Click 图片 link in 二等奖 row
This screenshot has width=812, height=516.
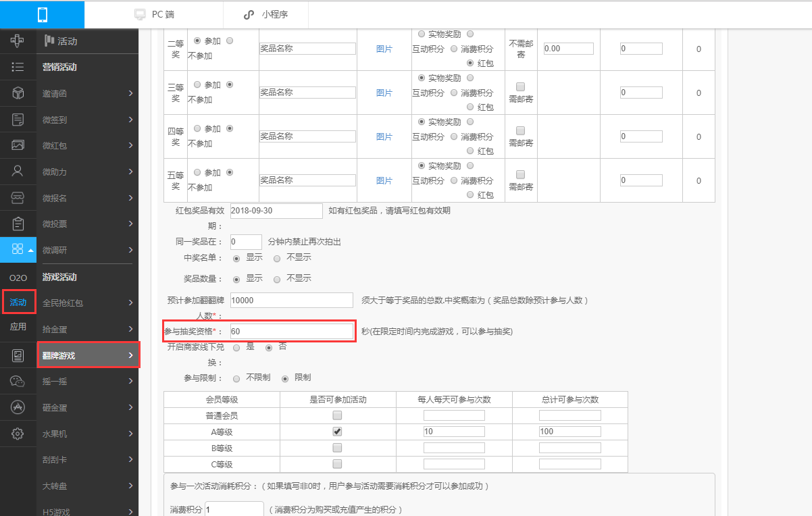coord(384,49)
